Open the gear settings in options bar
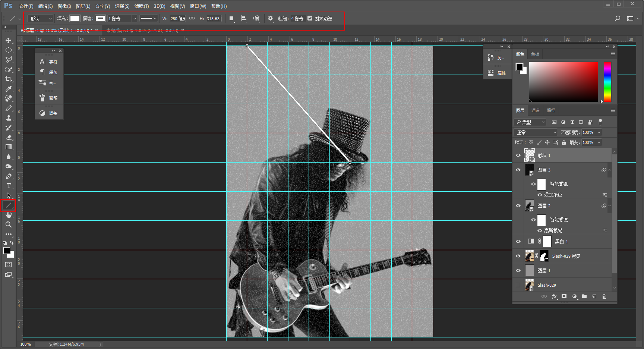The image size is (644, 349). [270, 18]
